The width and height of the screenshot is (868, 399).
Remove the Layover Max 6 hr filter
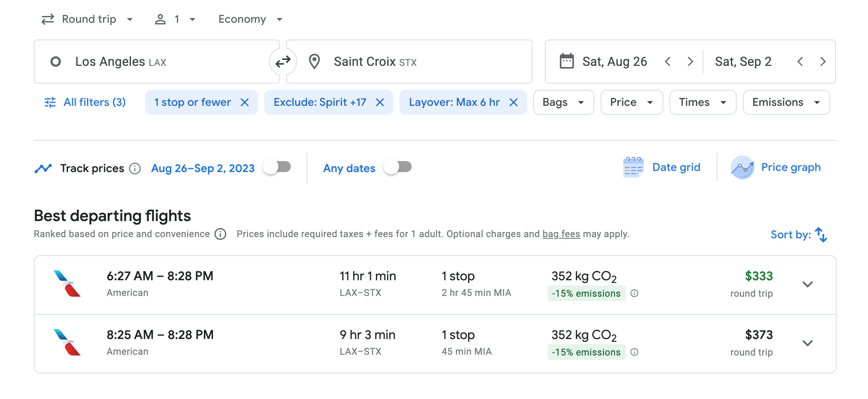513,102
